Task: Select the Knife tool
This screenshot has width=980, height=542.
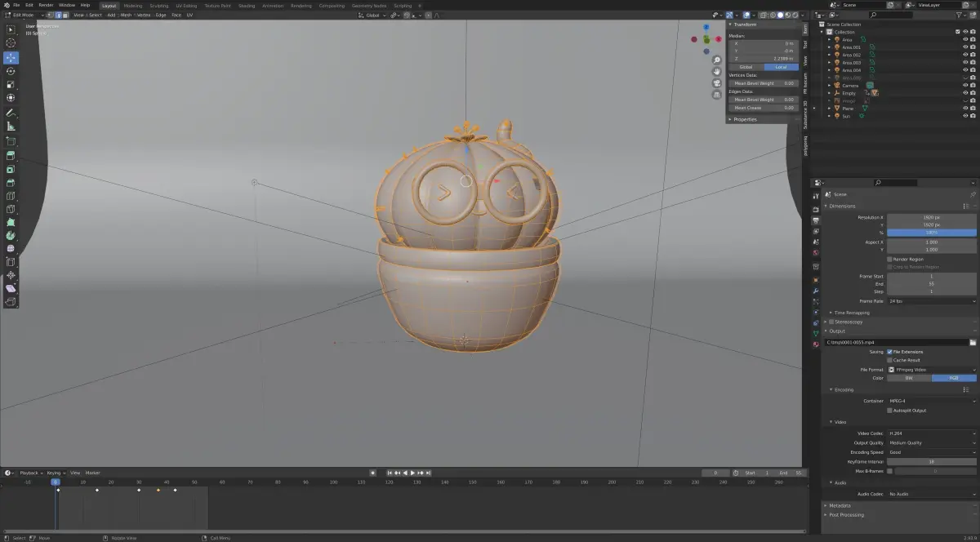Action: (11, 208)
